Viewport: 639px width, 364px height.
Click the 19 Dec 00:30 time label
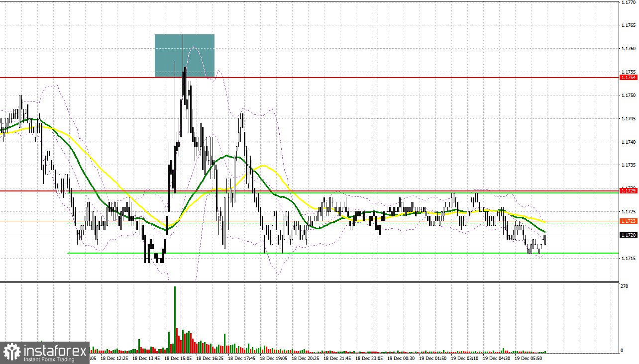pyautogui.click(x=400, y=358)
